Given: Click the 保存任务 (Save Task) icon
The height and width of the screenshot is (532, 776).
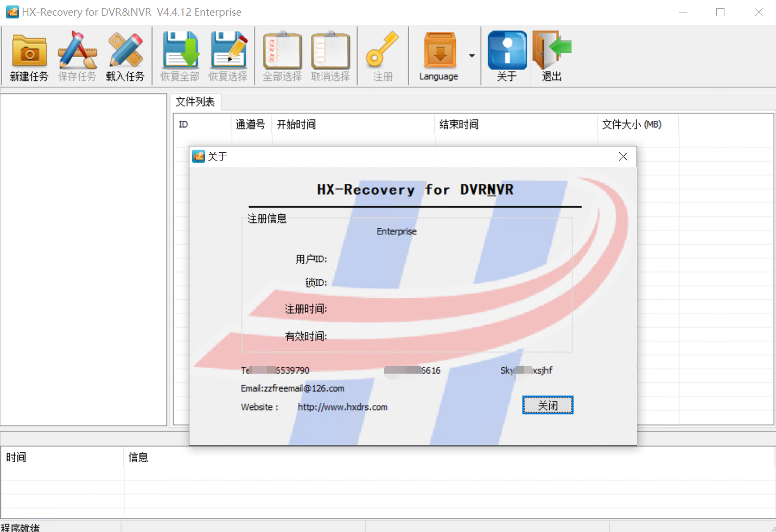Looking at the screenshot, I should click(x=77, y=56).
